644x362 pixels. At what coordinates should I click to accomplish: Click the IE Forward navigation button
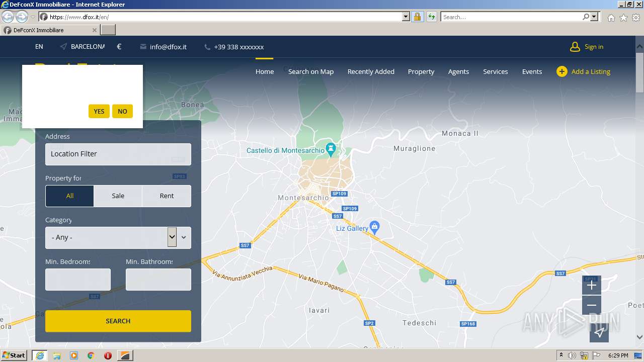point(22,17)
